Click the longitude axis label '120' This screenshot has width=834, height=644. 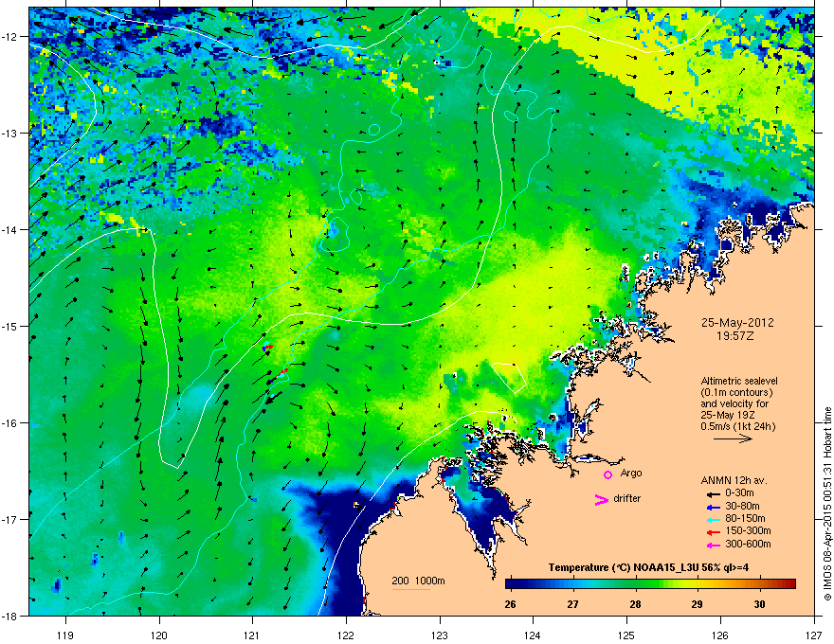(x=159, y=635)
